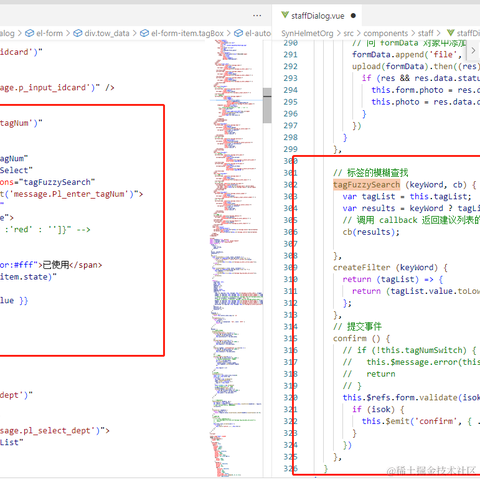480x480 pixels.
Task: Click the el-form breadcrumb symbol icon
Action: point(30,33)
